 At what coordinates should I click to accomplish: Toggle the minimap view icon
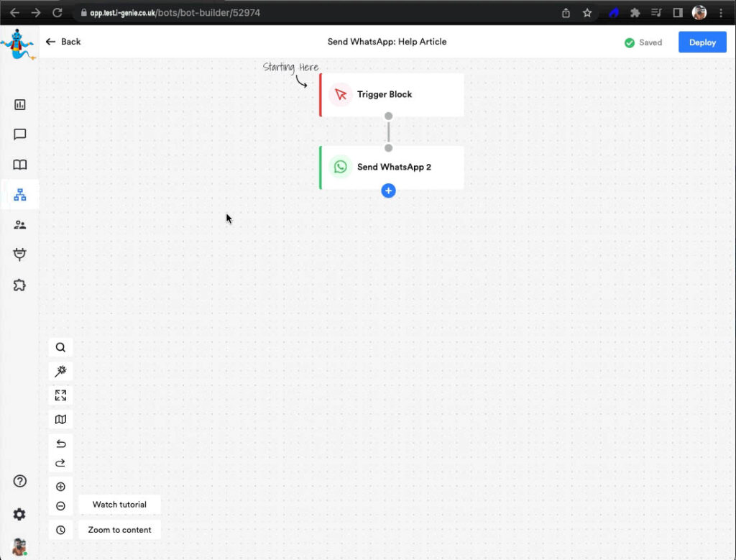tap(60, 419)
